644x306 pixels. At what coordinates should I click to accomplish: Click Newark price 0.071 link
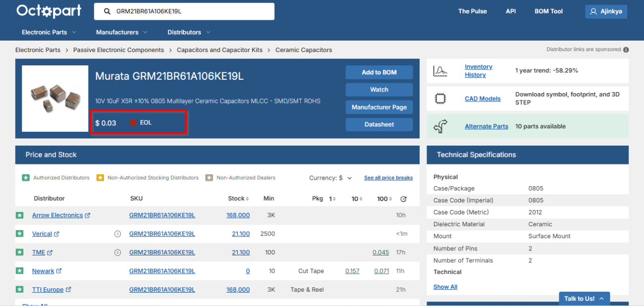click(x=381, y=271)
